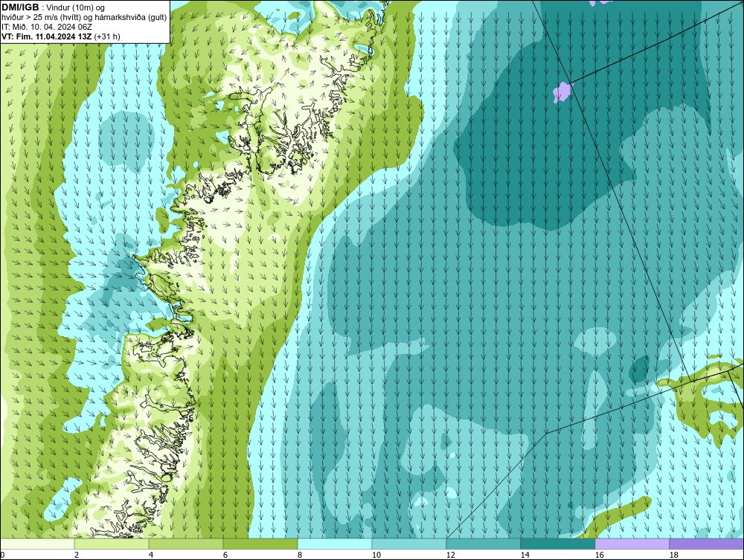
Task: Click the 4–6 m/s green legend swatch
Action: point(186,544)
